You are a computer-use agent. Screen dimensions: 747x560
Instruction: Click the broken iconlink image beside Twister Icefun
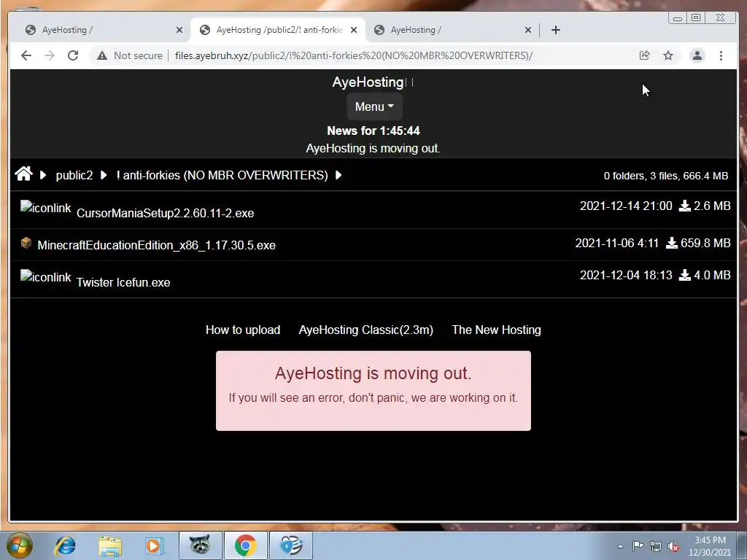click(x=46, y=276)
